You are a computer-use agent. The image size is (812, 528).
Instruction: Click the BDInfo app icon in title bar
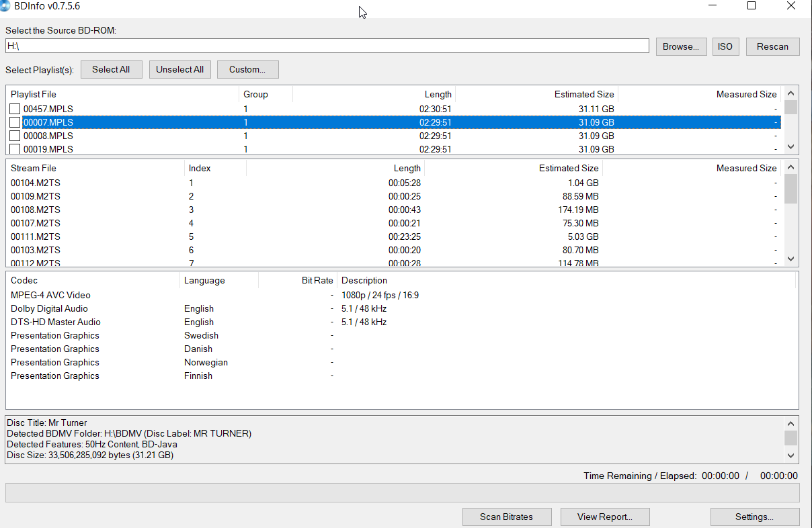click(x=5, y=5)
